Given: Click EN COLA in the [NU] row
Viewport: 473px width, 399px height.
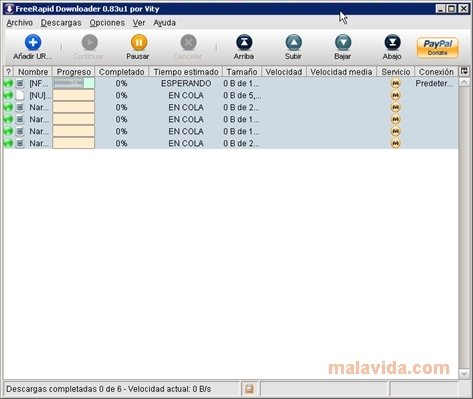Looking at the screenshot, I should click(186, 95).
